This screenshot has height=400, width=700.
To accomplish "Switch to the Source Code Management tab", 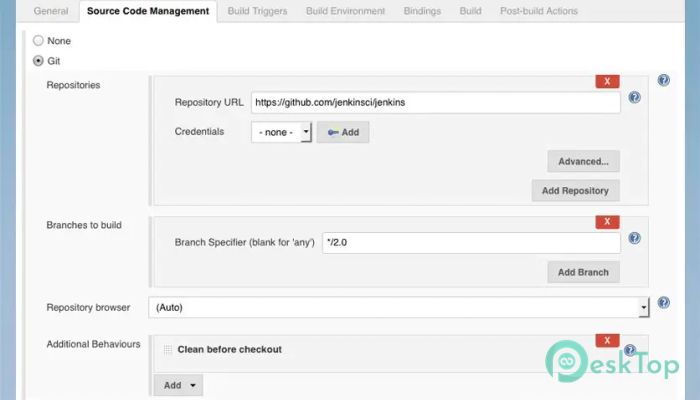I will pyautogui.click(x=148, y=11).
